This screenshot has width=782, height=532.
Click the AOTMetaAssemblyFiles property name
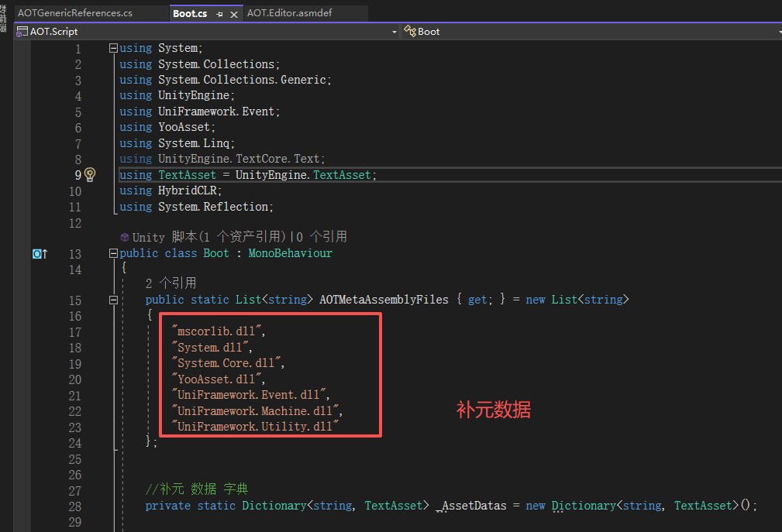click(x=384, y=300)
